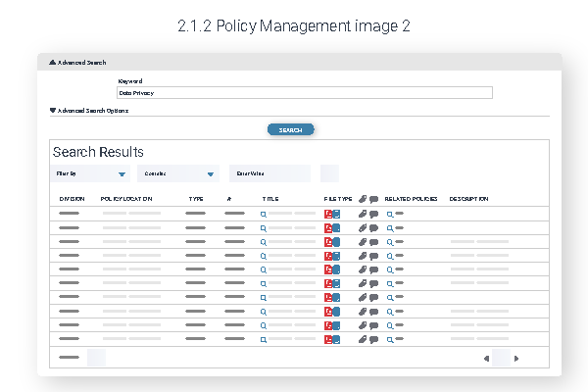Click attachment icon in ninth result row
Image resolution: width=588 pixels, height=392 pixels.
click(363, 325)
